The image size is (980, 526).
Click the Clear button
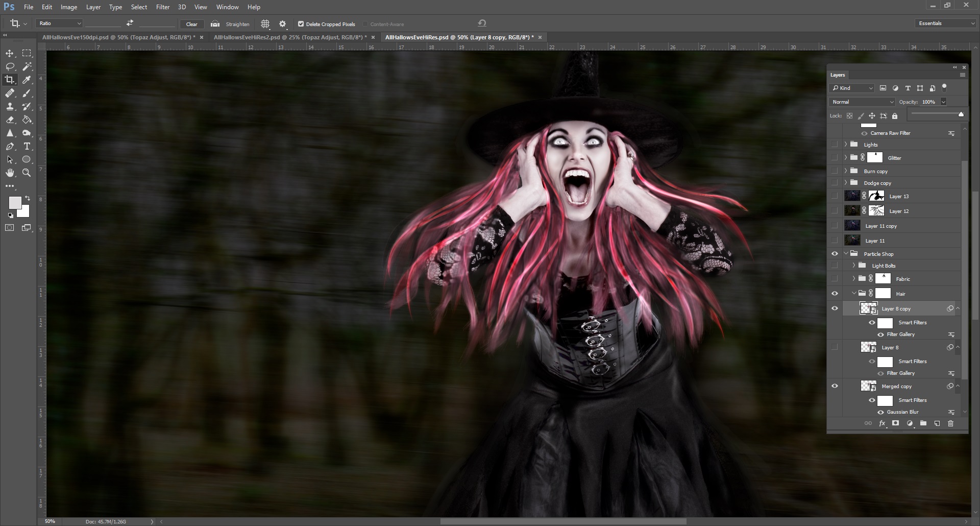[x=192, y=24]
